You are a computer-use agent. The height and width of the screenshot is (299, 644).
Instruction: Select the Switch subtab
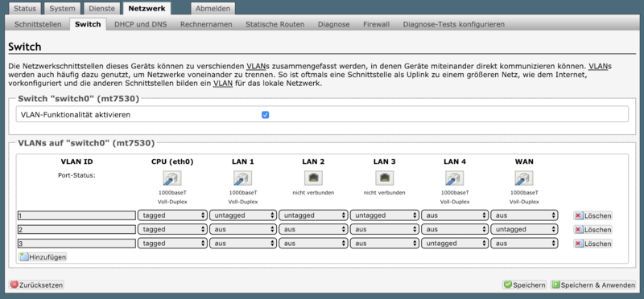(x=88, y=24)
